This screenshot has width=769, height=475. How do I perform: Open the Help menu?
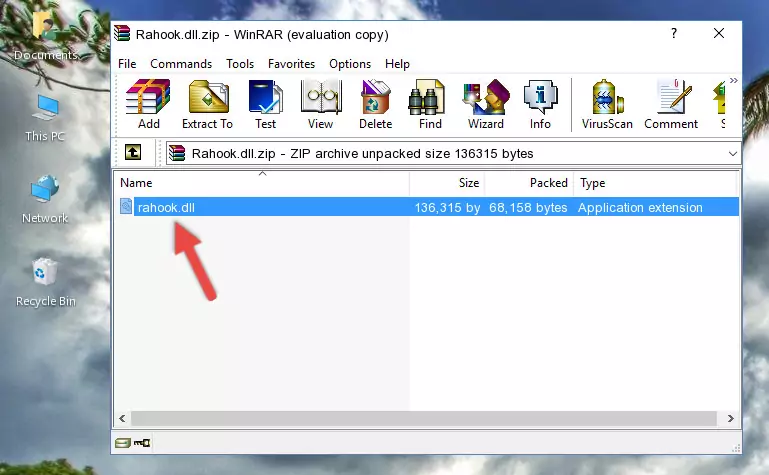397,64
